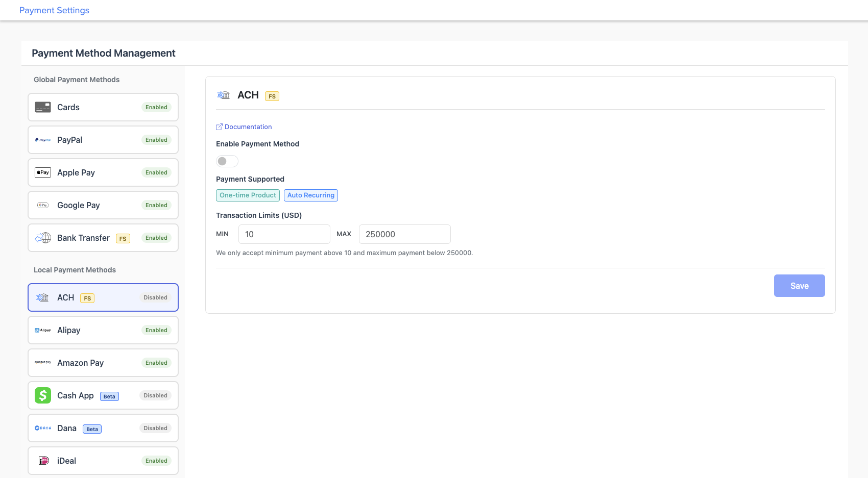Screen dimensions: 868x478
Task: Click the Disabled status badge on Dana
Action: (155, 428)
